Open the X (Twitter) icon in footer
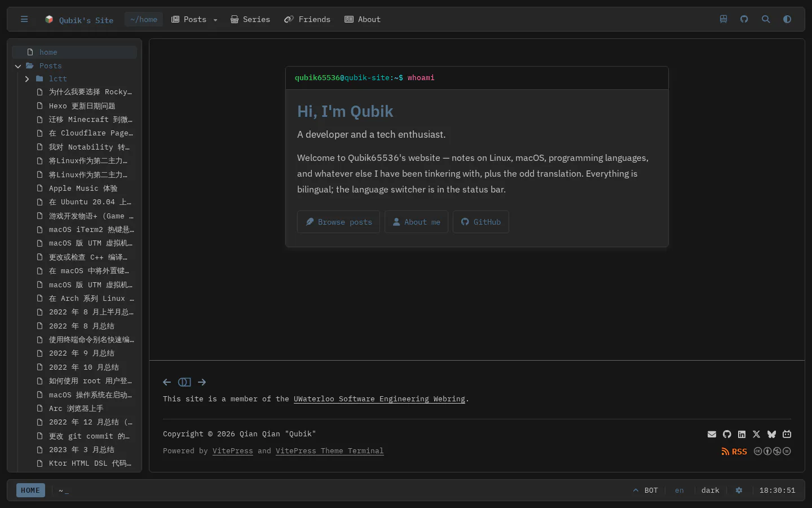The width and height of the screenshot is (812, 508). (x=757, y=434)
